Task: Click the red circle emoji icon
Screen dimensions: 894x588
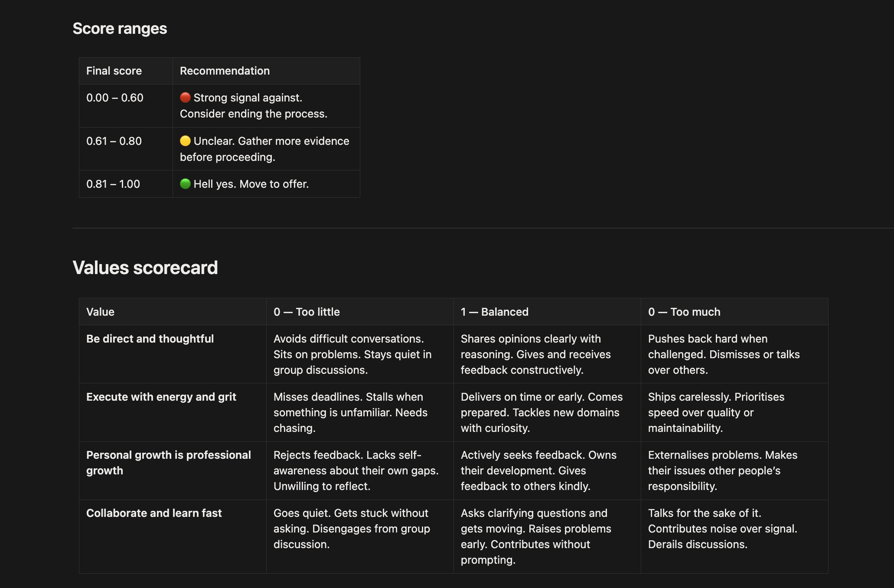Action: (185, 98)
